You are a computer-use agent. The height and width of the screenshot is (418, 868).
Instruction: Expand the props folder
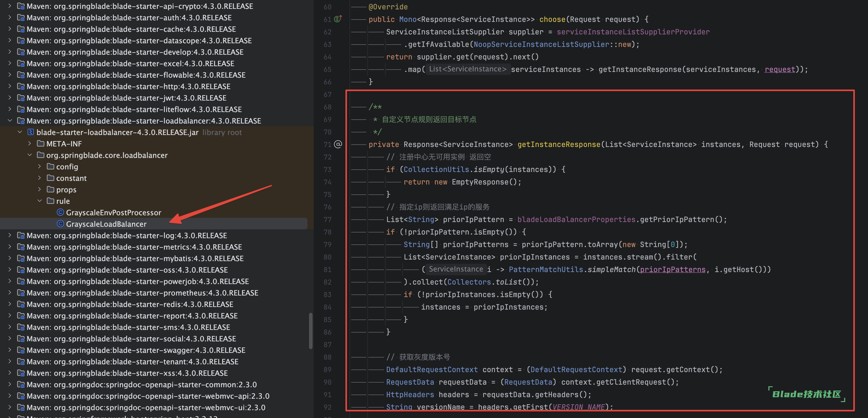point(39,189)
